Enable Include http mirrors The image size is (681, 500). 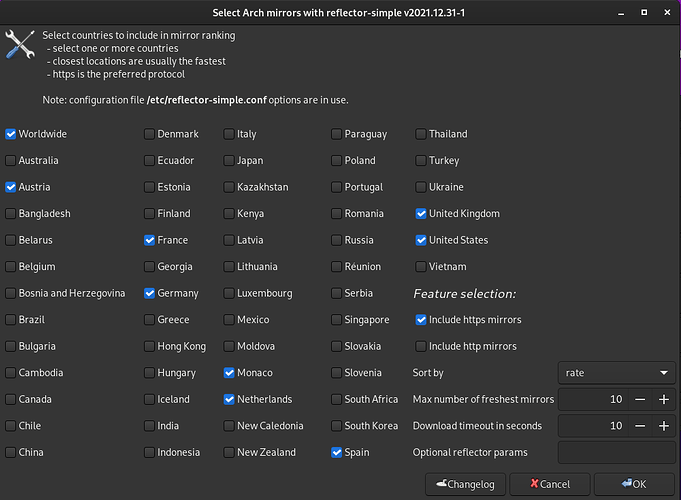click(421, 346)
